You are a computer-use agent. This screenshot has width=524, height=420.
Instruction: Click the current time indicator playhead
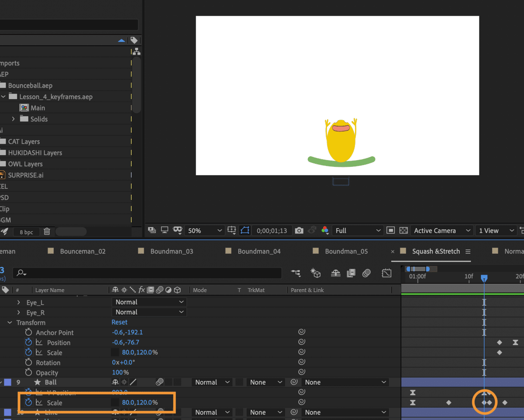(484, 278)
